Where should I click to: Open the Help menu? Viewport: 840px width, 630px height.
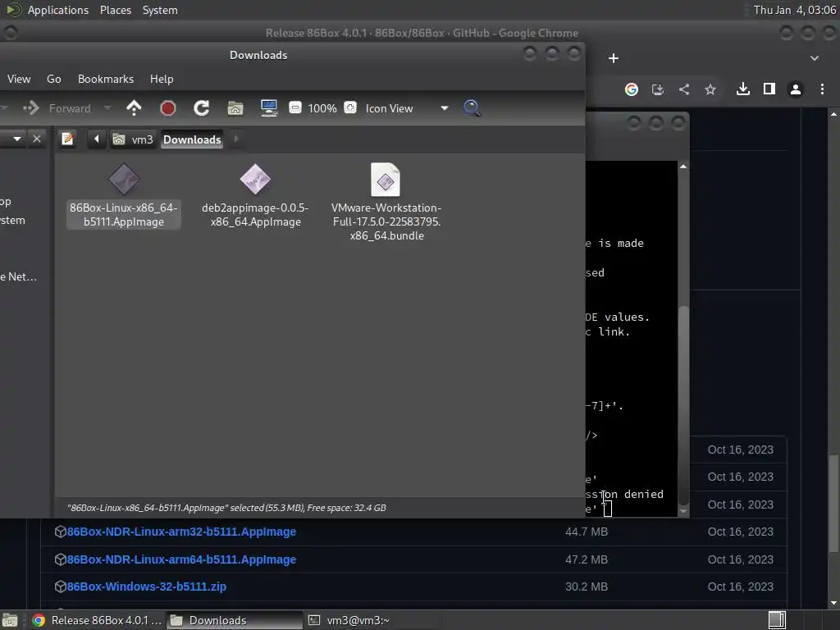(162, 79)
